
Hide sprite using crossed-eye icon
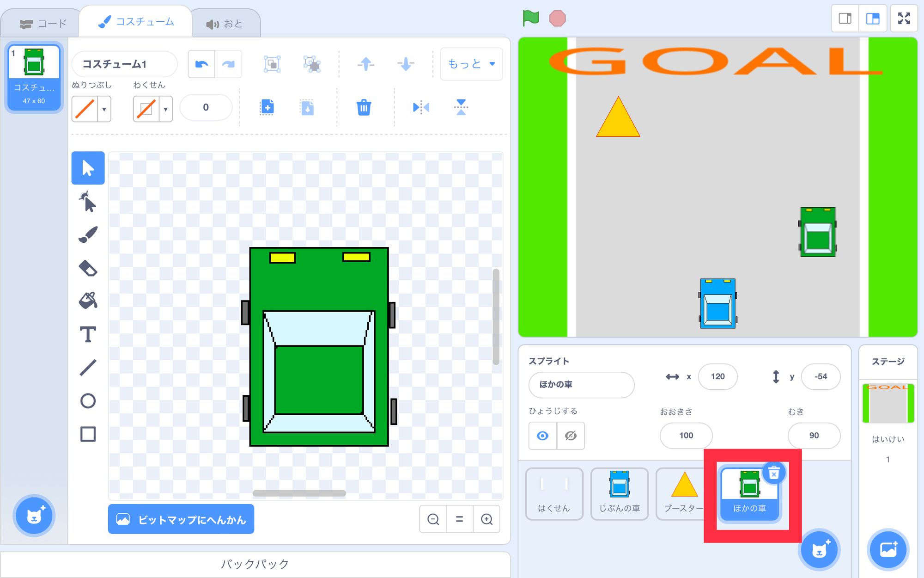click(571, 436)
